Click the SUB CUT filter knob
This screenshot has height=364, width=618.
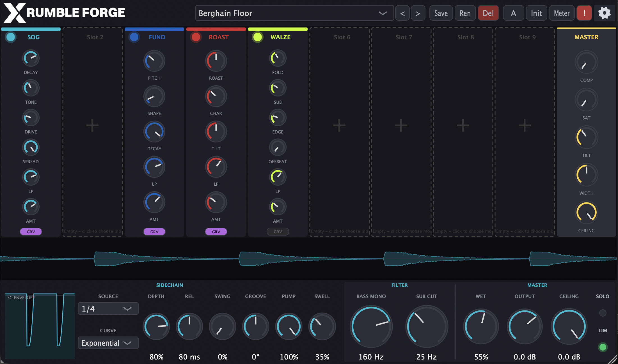pos(427,326)
